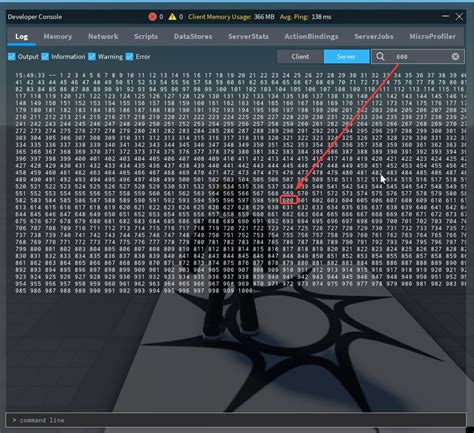Clear the search field with the X icon
This screenshot has width=474, height=433.
[x=455, y=57]
